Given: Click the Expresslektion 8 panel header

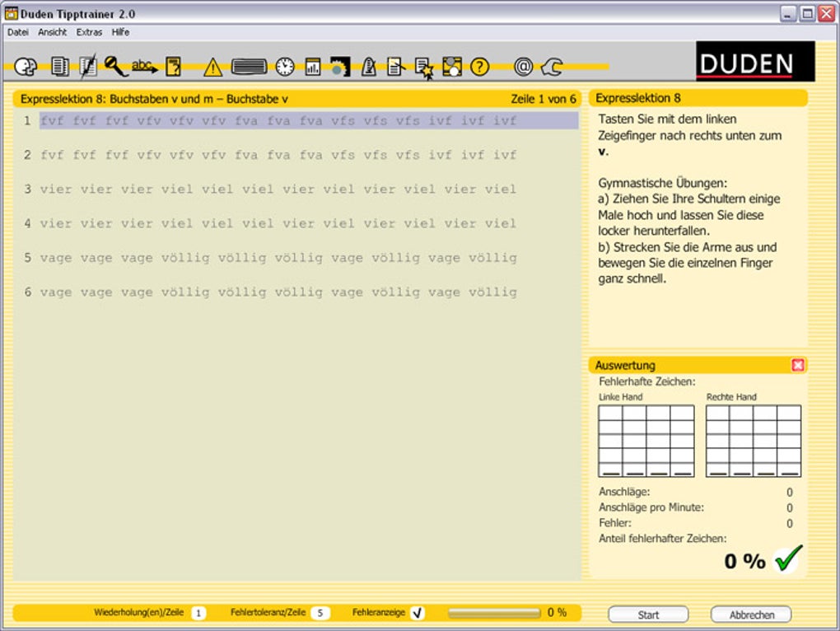Looking at the screenshot, I should pos(698,98).
